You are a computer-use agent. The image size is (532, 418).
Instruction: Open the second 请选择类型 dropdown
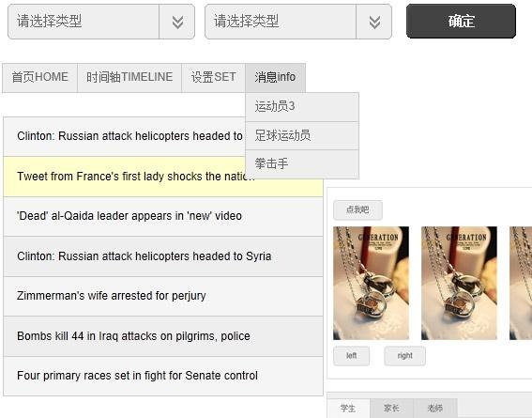coord(298,22)
